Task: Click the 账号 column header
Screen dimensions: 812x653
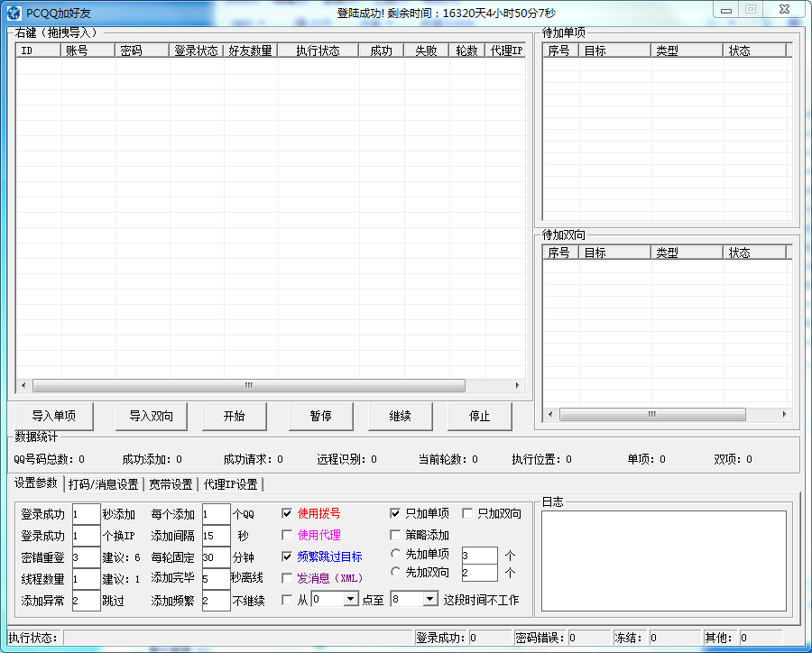Action: [88, 51]
